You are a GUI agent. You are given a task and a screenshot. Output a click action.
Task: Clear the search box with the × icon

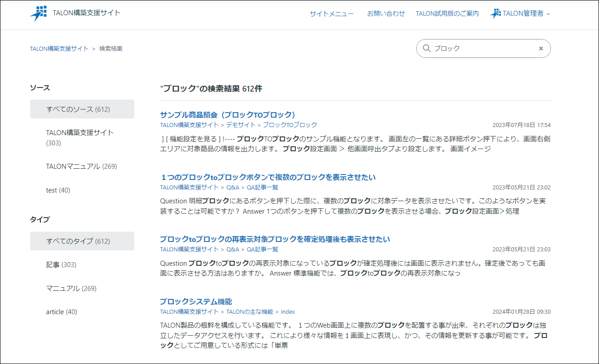click(x=541, y=48)
